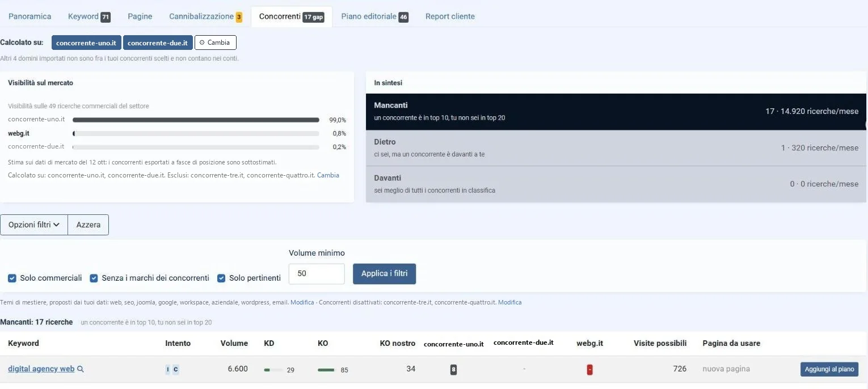
Task: Select the Concorrenti tab
Action: 292,16
